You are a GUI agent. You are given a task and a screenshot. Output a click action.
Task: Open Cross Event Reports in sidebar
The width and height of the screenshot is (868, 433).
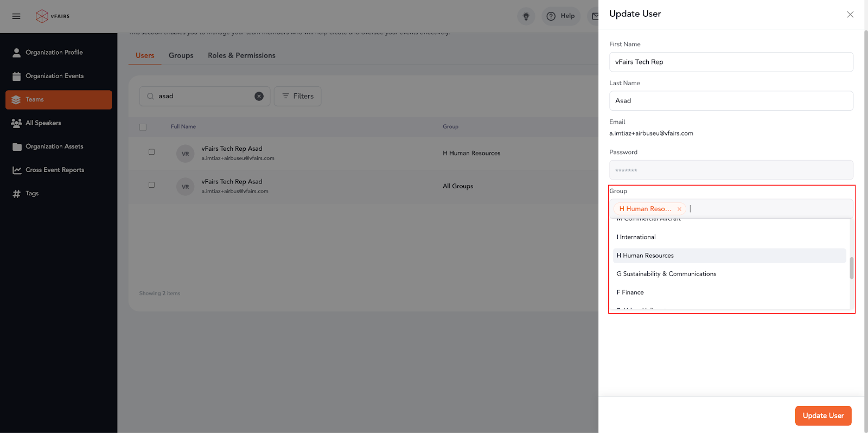[x=55, y=170]
